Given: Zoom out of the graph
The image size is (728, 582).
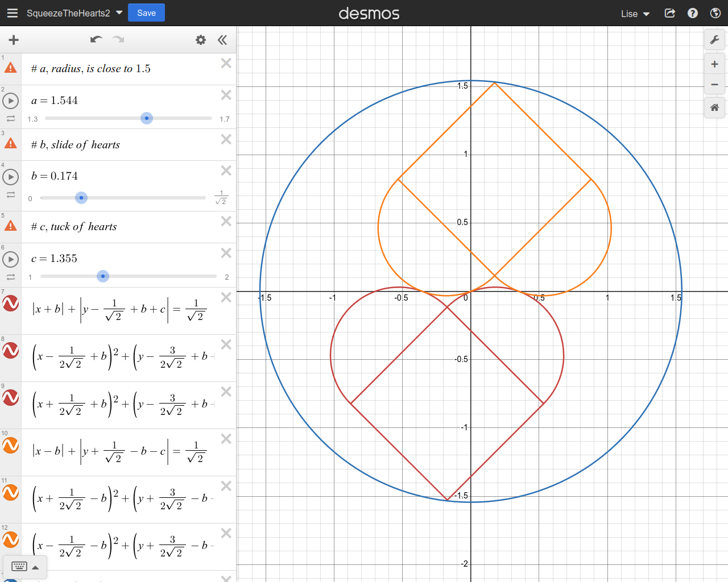Looking at the screenshot, I should pos(714,85).
